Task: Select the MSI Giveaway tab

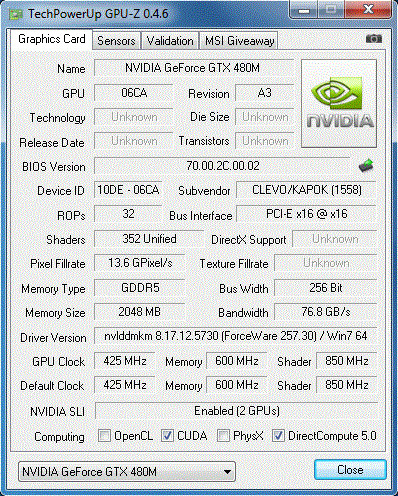Action: 239,41
